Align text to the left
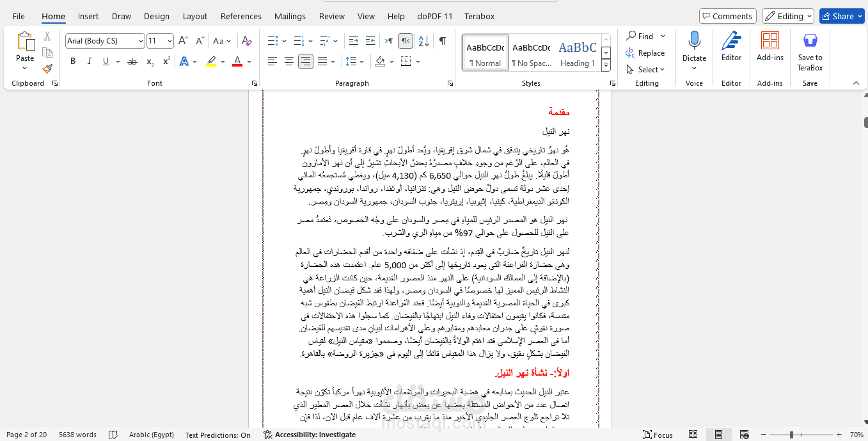 click(x=272, y=61)
